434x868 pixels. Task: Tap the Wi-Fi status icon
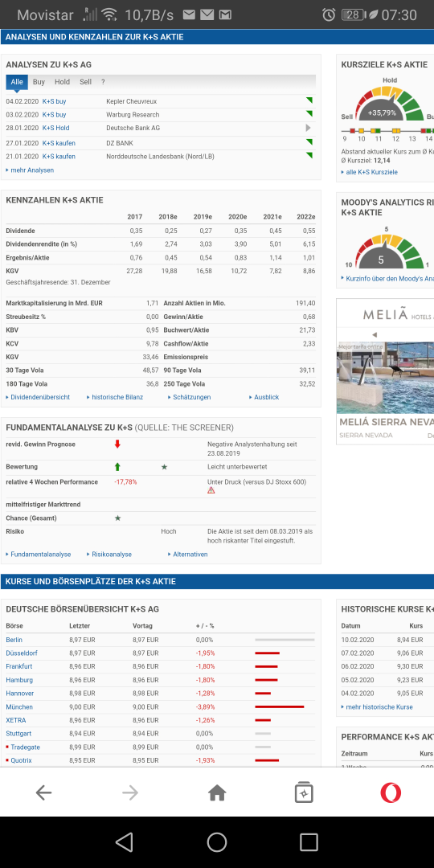[x=109, y=15]
